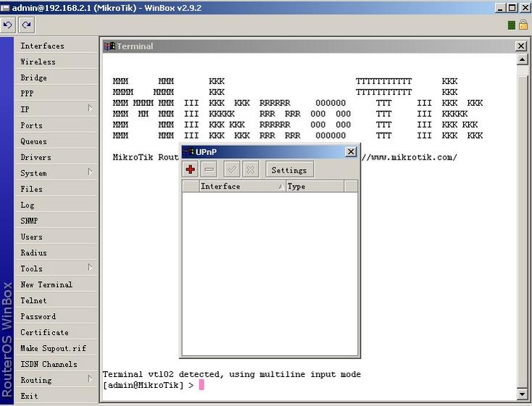Viewport: 532px width, 406px height.
Task: Click the padlock icon at top right
Action: [523, 25]
